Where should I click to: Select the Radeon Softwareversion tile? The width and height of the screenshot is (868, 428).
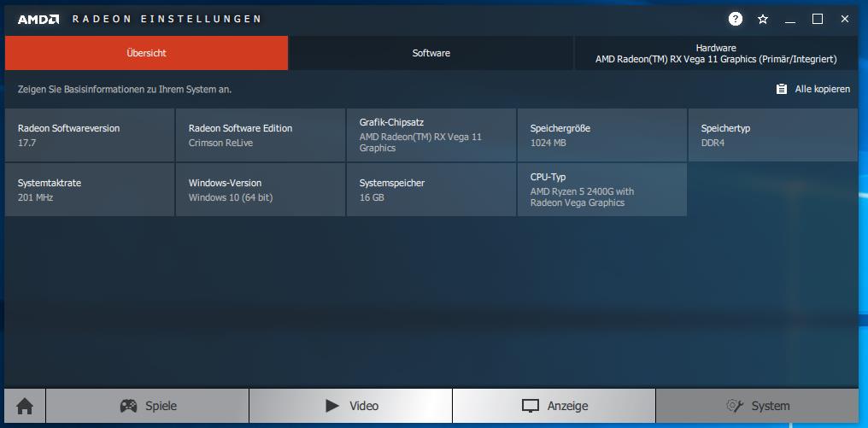click(90, 135)
